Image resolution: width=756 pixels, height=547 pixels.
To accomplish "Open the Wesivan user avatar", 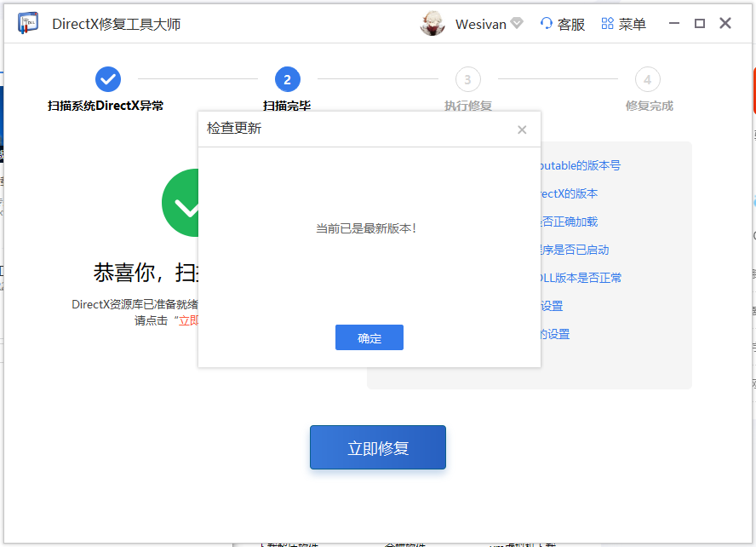I will pos(432,24).
